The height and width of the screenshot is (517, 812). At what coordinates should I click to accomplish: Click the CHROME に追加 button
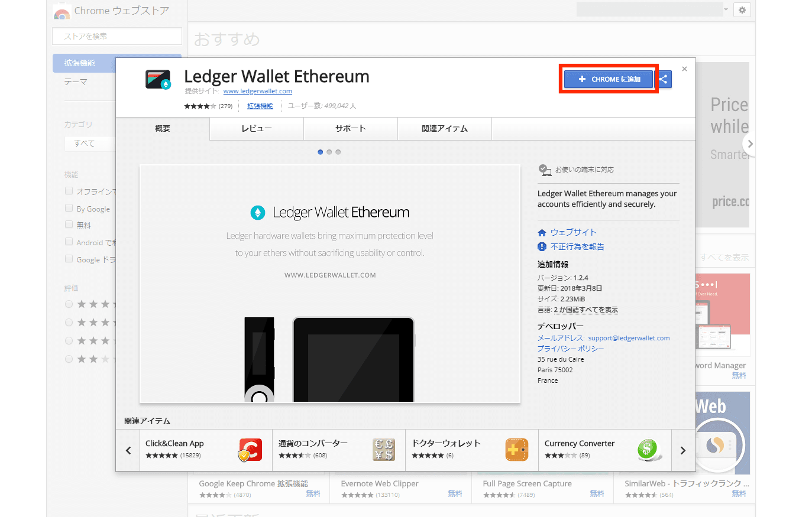[608, 79]
